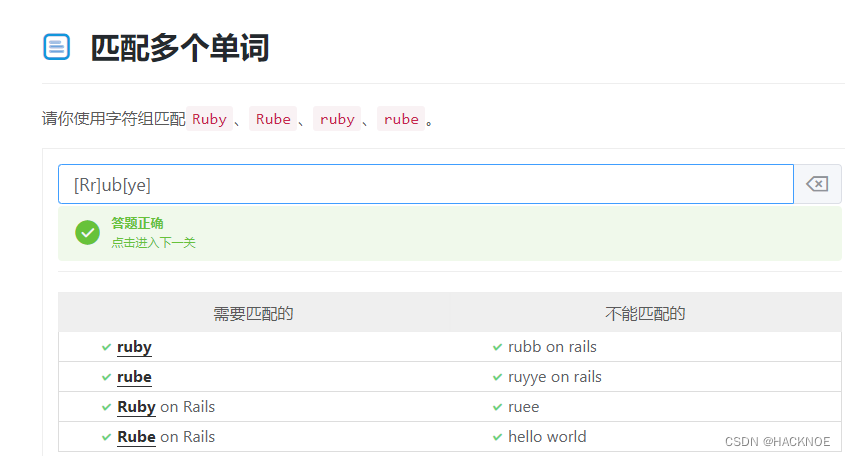Click the lowercase "rube" code tag in instructions
The height and width of the screenshot is (456, 845).
[401, 119]
